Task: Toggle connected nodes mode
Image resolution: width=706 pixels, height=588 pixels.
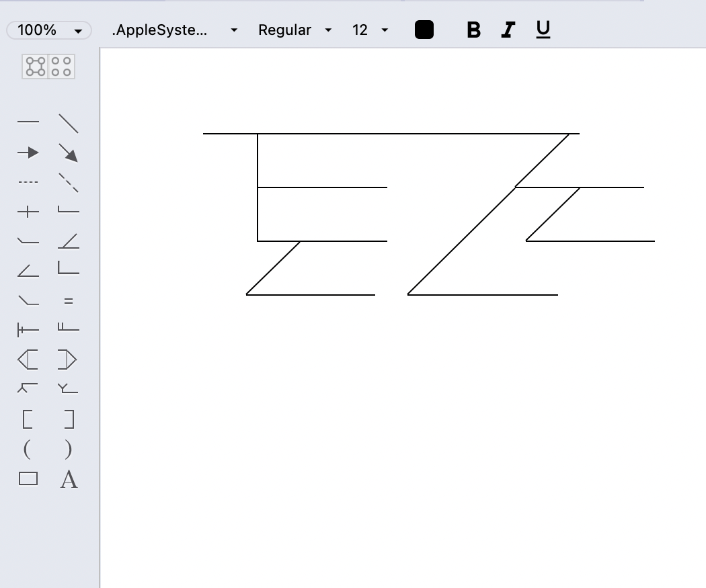Action: 35,67
